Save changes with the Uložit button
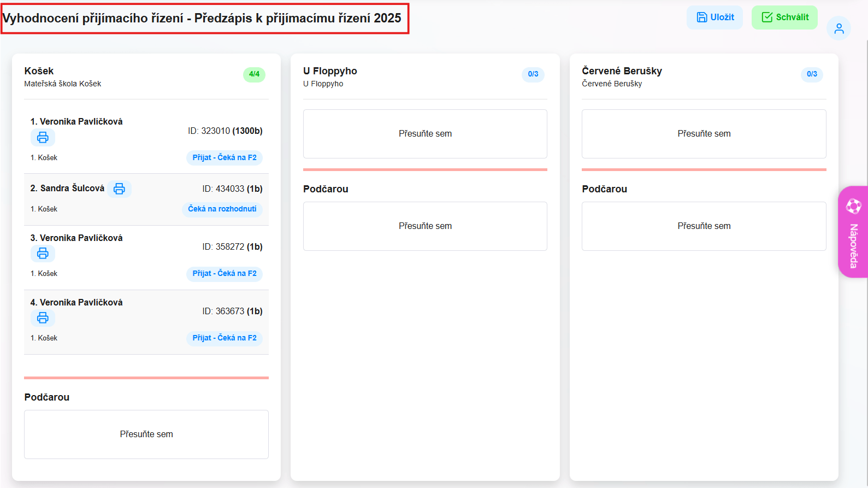This screenshot has height=488, width=868. 715,17
